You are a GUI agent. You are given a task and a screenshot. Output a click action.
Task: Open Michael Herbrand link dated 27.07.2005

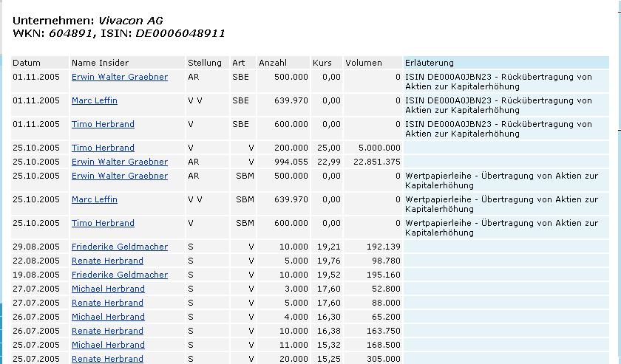[x=108, y=289]
